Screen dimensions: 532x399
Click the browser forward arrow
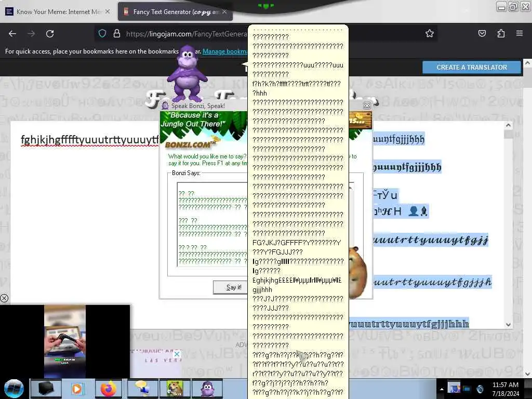pos(31,34)
